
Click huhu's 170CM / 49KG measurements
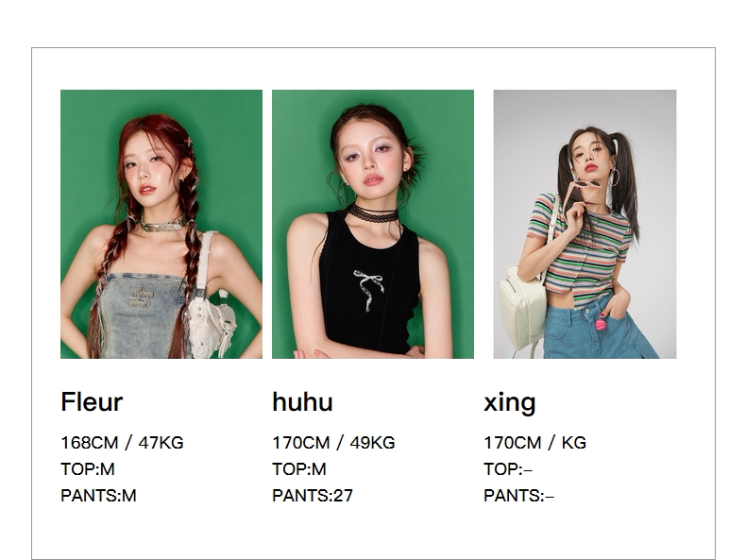click(333, 443)
